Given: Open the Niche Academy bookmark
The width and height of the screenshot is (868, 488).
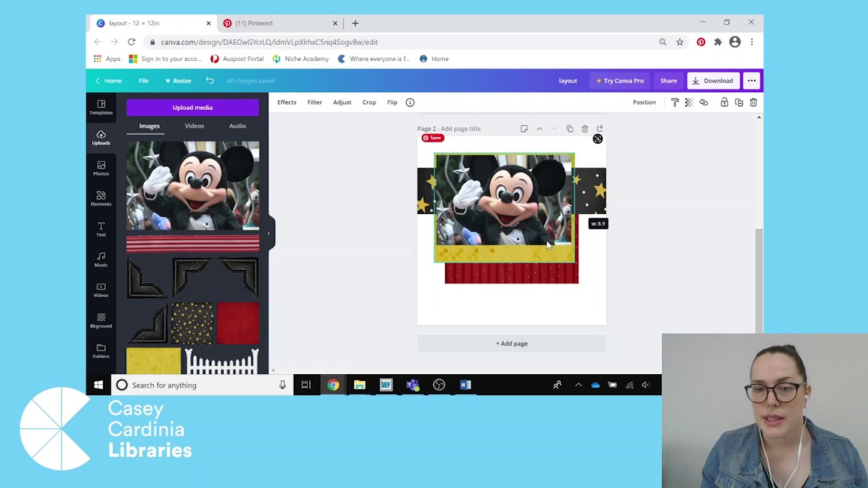Looking at the screenshot, I should click(x=300, y=59).
